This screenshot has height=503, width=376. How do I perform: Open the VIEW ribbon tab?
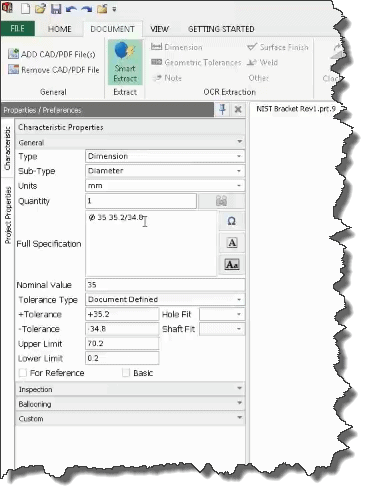coord(160,29)
